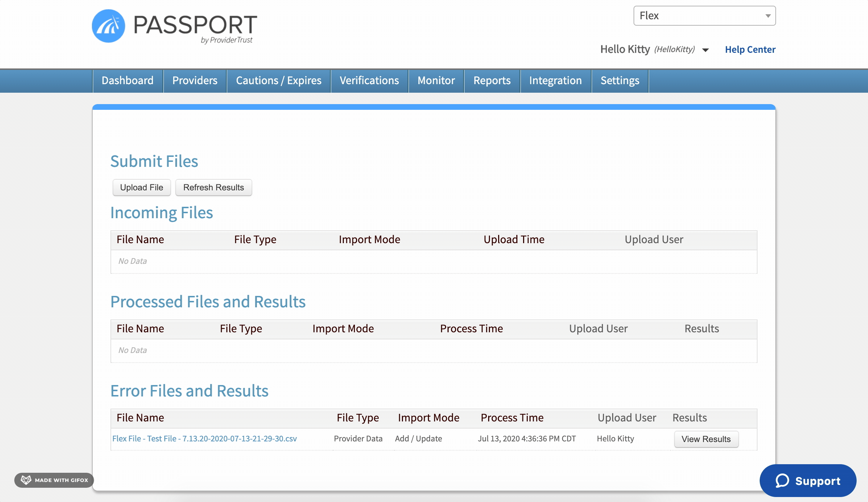868x502 pixels.
Task: Click the PASSPORT by ProviderTrust wordmark
Action: pyautogui.click(x=195, y=29)
